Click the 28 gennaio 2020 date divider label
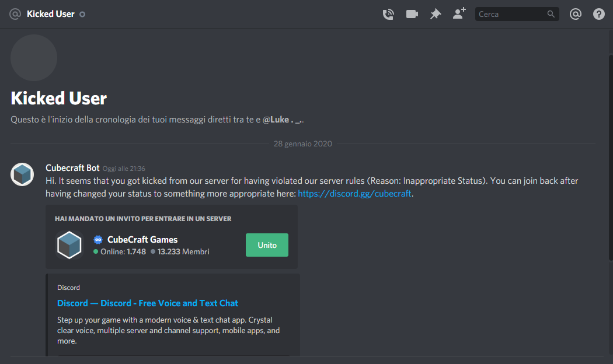The width and height of the screenshot is (613, 364). coord(302,143)
